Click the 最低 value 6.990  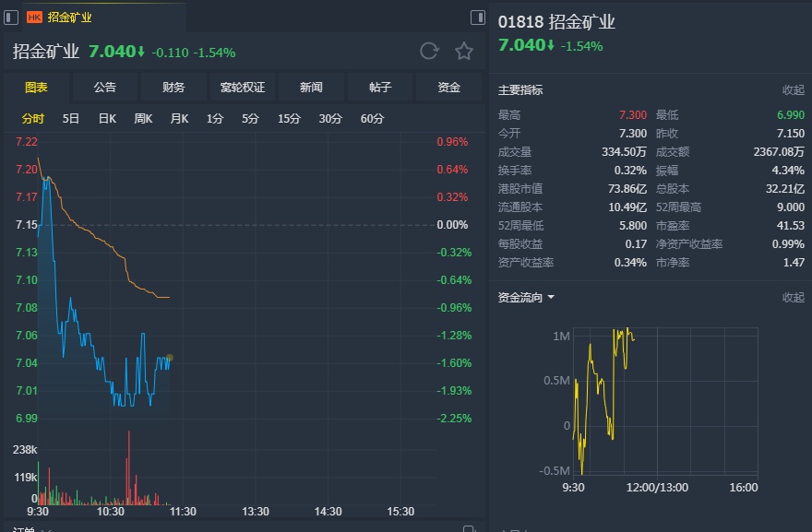(x=790, y=115)
